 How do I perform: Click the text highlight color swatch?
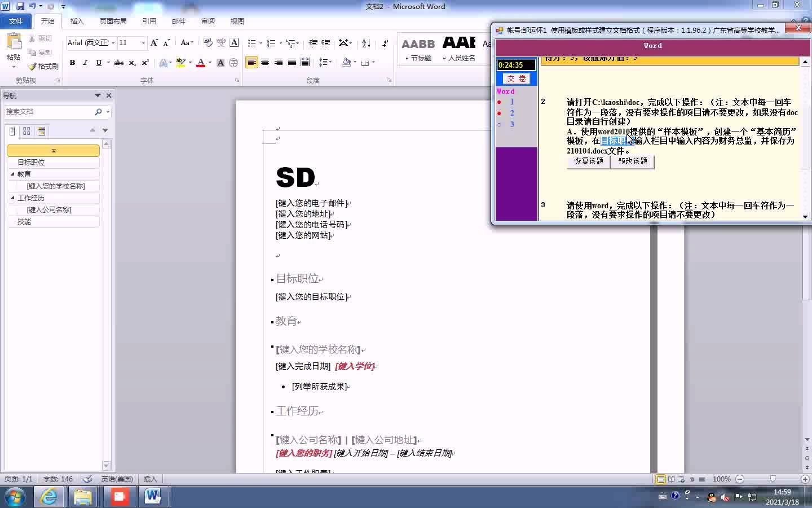[x=180, y=63]
